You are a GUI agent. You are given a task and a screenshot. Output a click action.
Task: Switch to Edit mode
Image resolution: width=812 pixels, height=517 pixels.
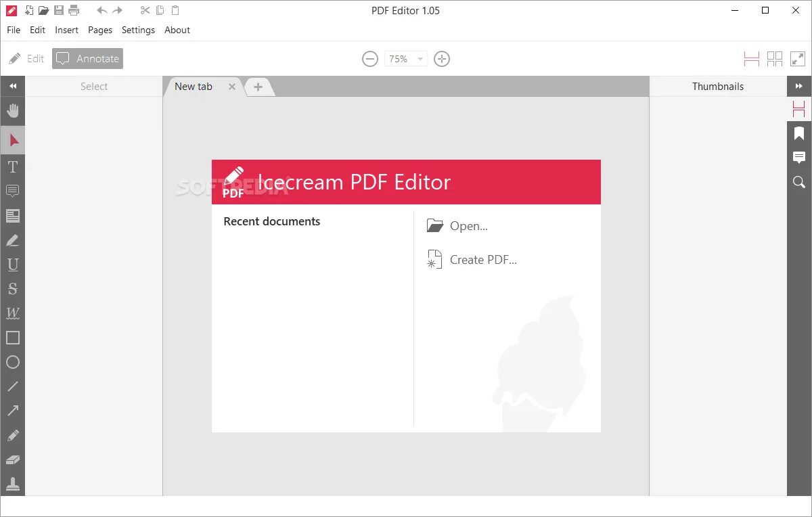26,59
